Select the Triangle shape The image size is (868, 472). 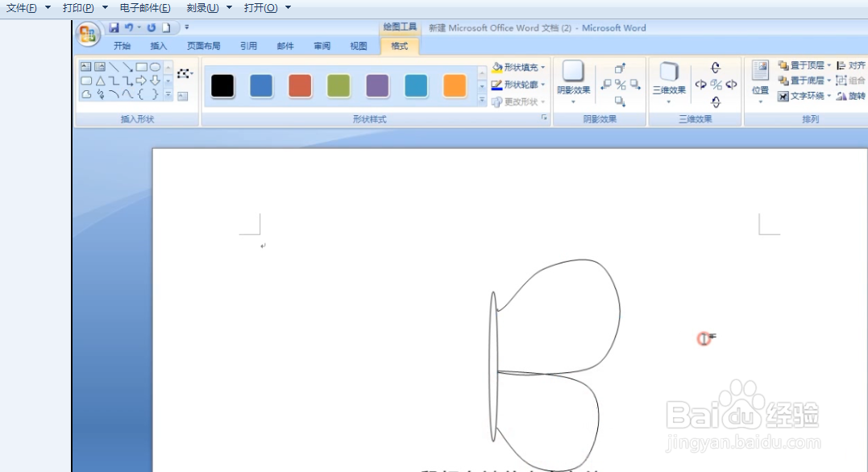pos(100,81)
